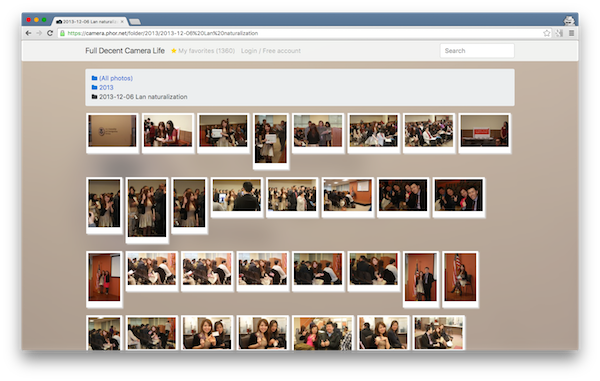Viewport: 600px width, 381px height.
Task: Focus the Search input field
Action: pyautogui.click(x=477, y=50)
